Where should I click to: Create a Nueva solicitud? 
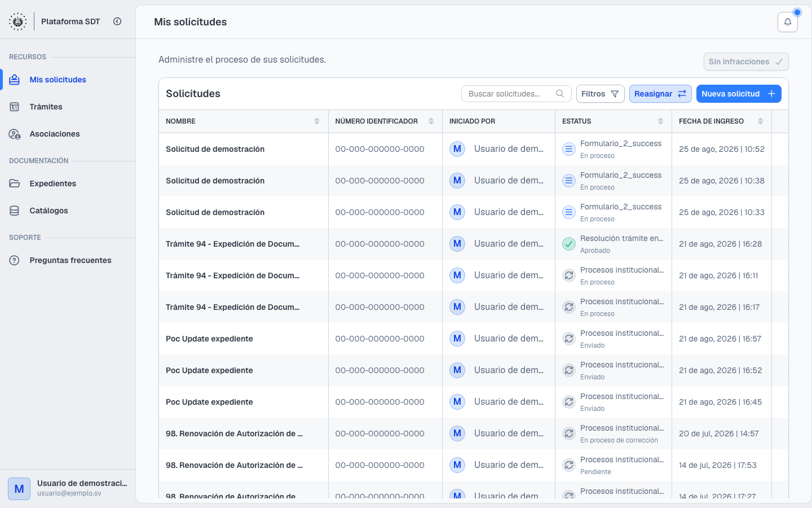[x=739, y=94]
